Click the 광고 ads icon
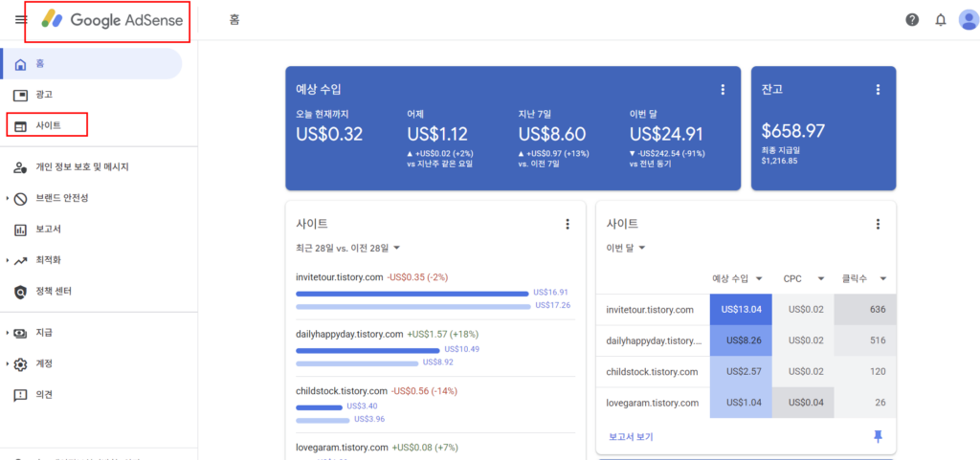The height and width of the screenshot is (460, 980). pos(21,95)
